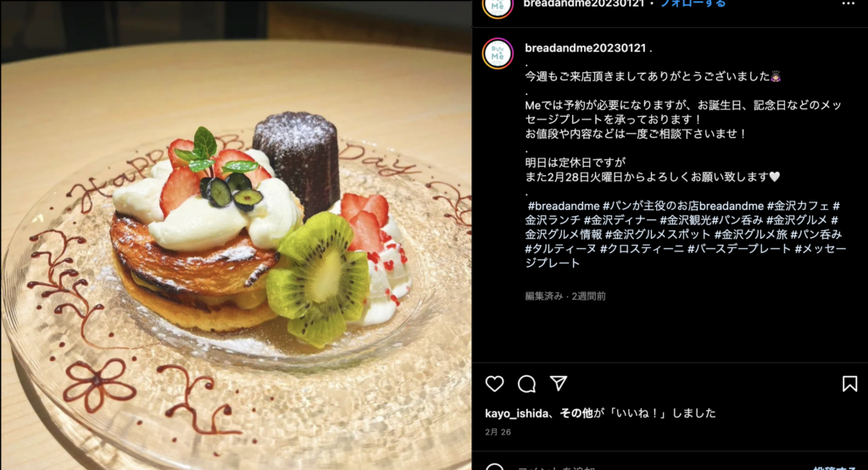The width and height of the screenshot is (868, 470).
Task: Open #金沢カフェ hashtag
Action: (x=798, y=206)
